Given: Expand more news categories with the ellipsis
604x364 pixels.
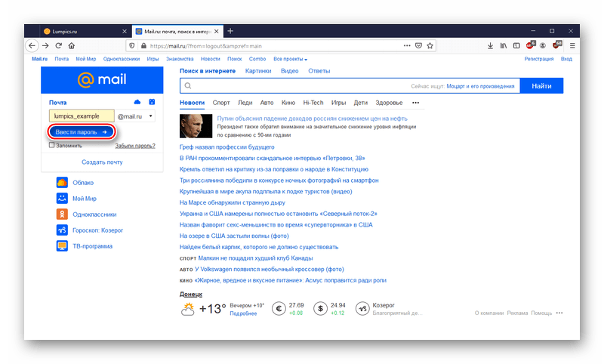Looking at the screenshot, I should 416,103.
